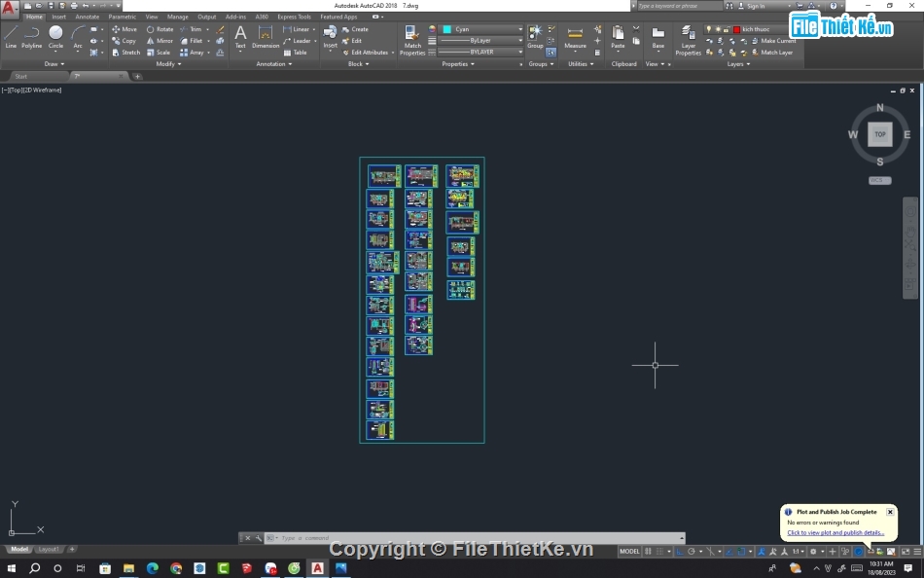Click Match Layer button

point(772,53)
